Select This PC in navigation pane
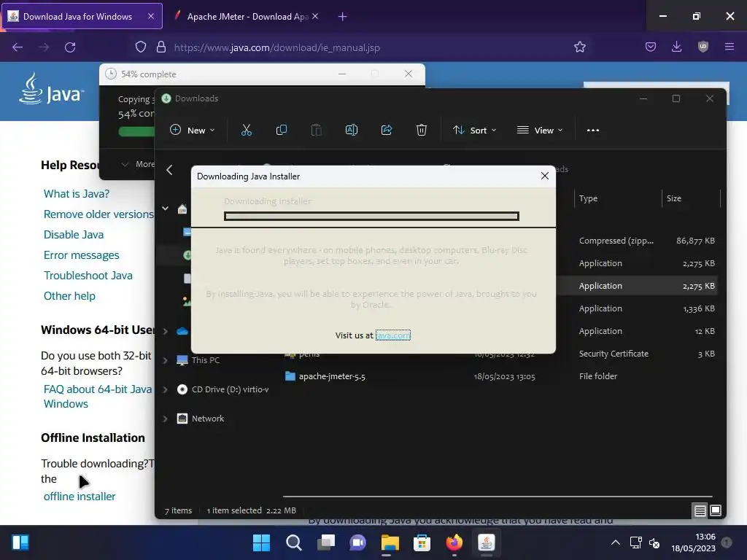Screen dimensions: 747x560 [206, 360]
